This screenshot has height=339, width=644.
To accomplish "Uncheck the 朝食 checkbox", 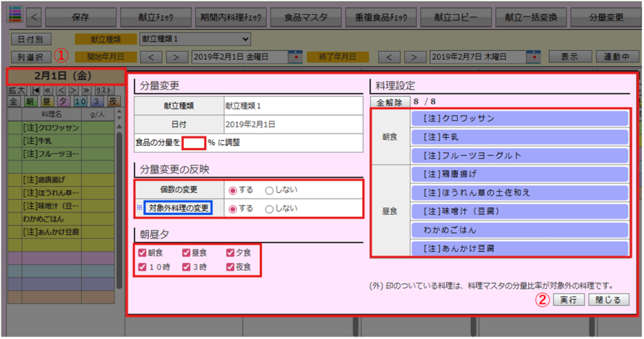I will (142, 253).
